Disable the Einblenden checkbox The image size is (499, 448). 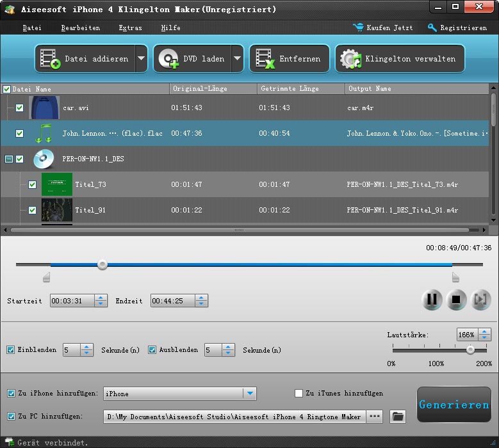point(10,349)
